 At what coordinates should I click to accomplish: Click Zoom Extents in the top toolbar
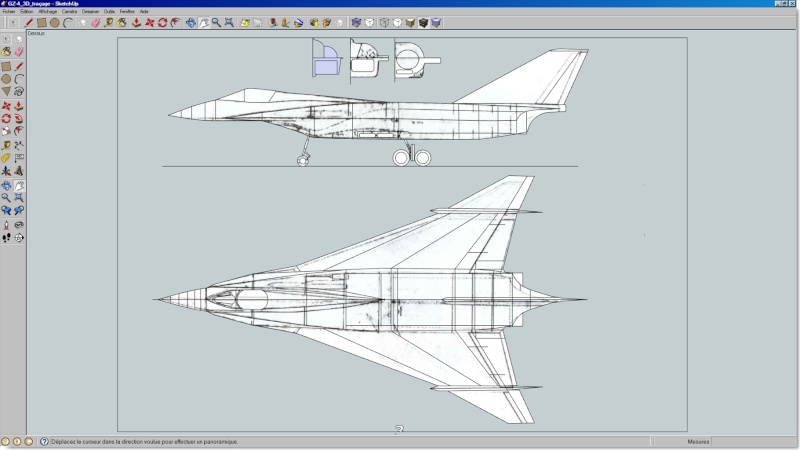[x=229, y=22]
